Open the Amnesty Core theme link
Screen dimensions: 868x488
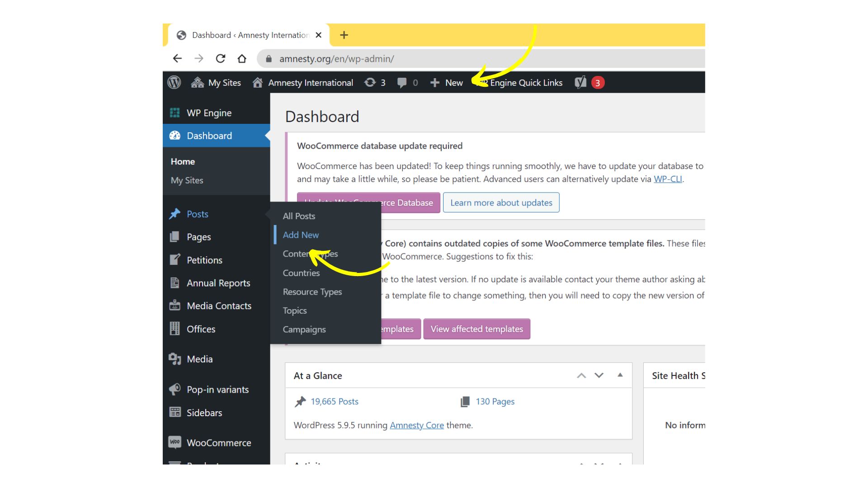417,425
